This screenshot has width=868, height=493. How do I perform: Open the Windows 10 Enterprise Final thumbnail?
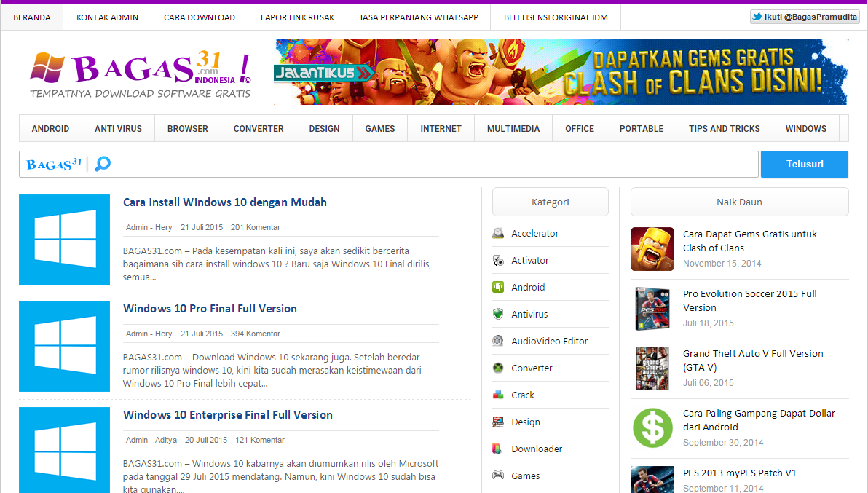coord(64,450)
